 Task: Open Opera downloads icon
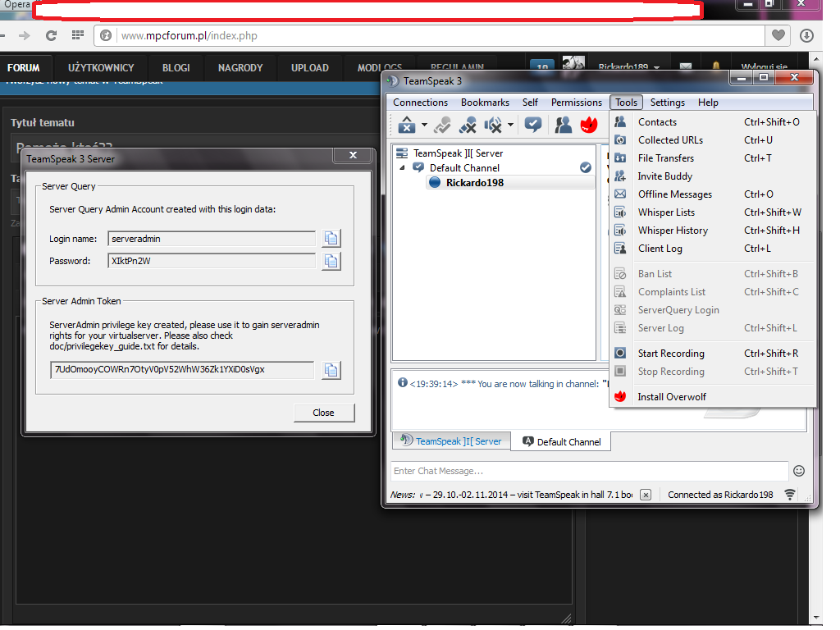point(806,36)
